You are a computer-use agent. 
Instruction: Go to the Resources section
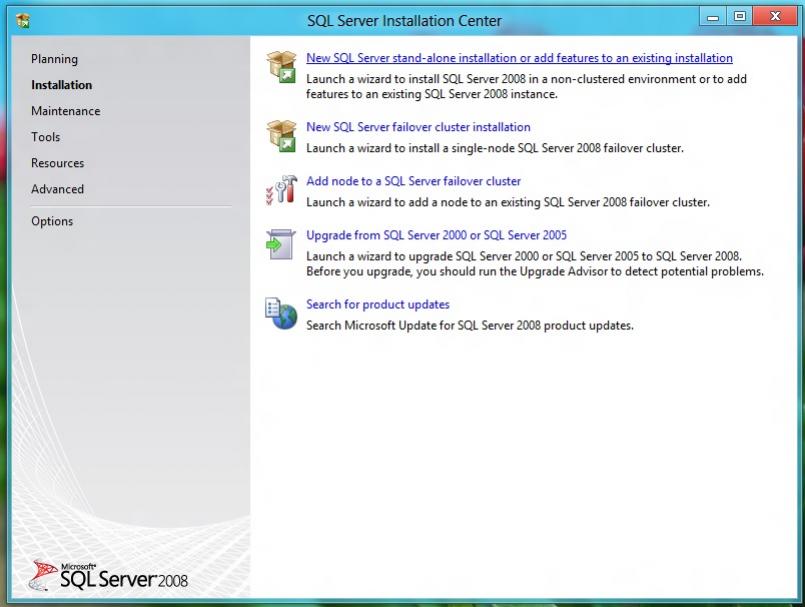(x=58, y=163)
